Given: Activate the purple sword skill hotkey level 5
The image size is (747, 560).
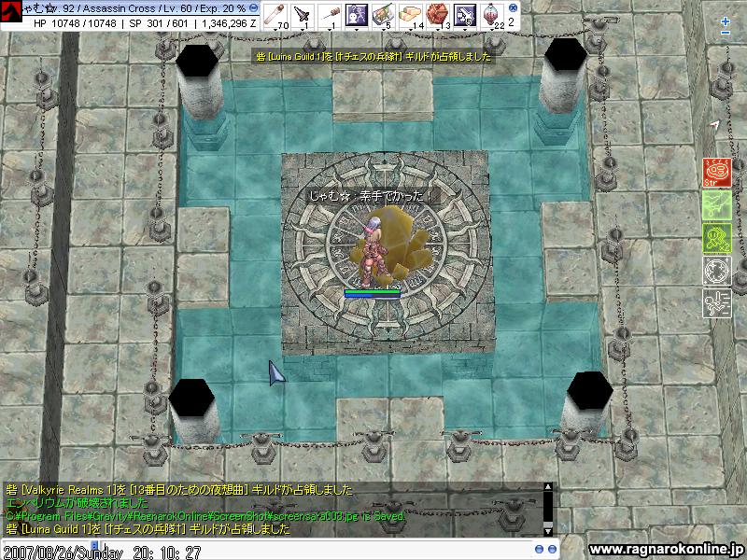Looking at the screenshot, I should (x=464, y=15).
